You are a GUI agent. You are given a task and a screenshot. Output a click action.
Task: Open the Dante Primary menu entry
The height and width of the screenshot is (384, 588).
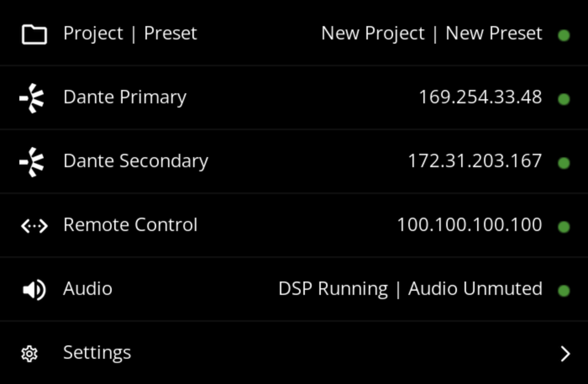125,97
